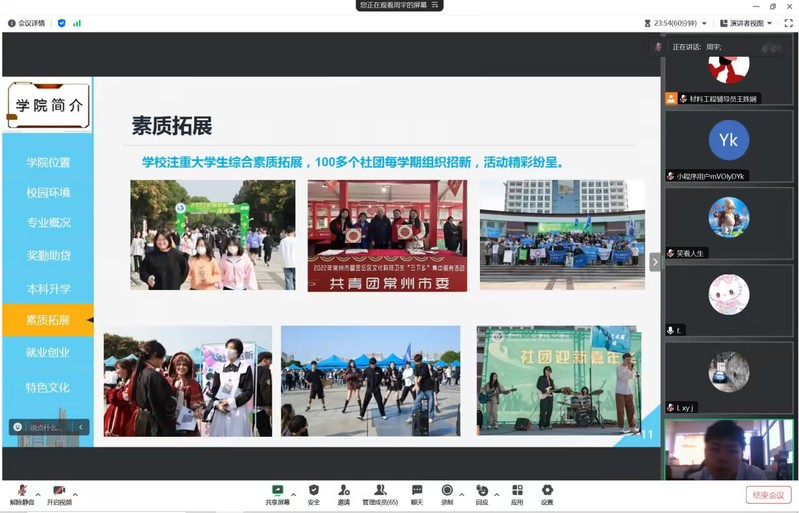Viewport: 799px width, 513px height.
Task: Open 会议详情 meeting details
Action: click(x=28, y=23)
